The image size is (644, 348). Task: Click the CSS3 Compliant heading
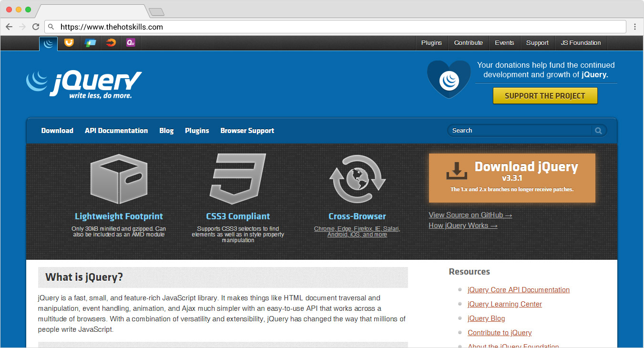click(238, 216)
